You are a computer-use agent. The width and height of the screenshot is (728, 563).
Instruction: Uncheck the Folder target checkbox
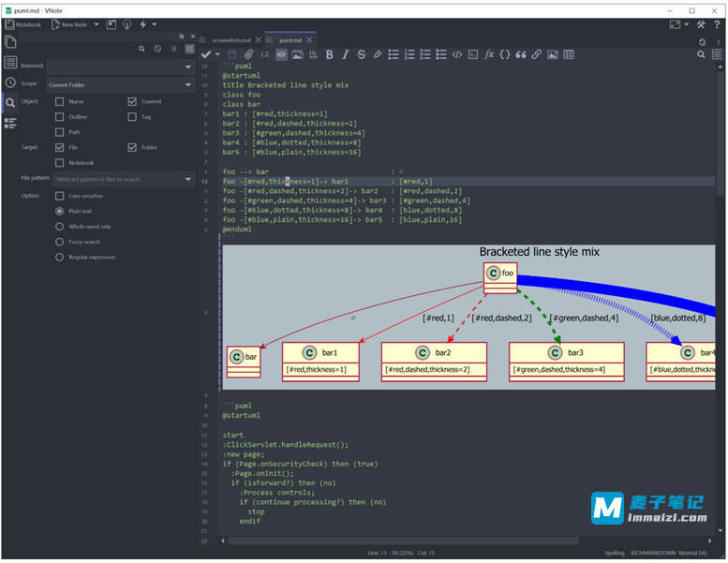132,147
